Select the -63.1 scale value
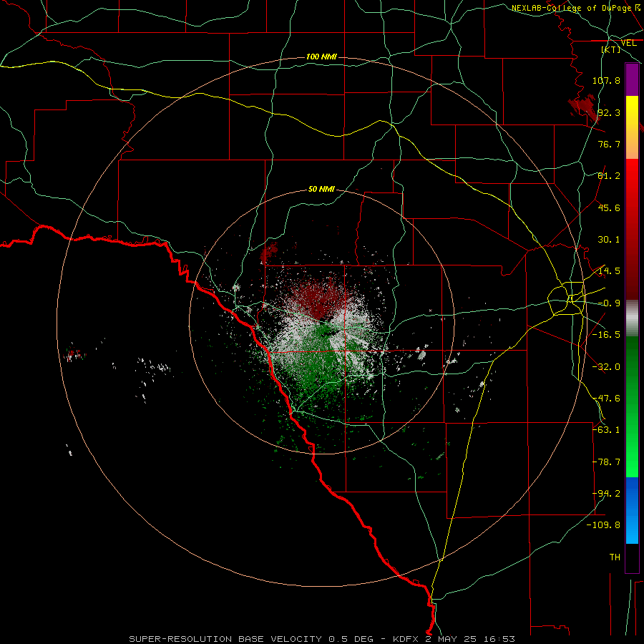The width and height of the screenshot is (644, 644). tap(606, 430)
